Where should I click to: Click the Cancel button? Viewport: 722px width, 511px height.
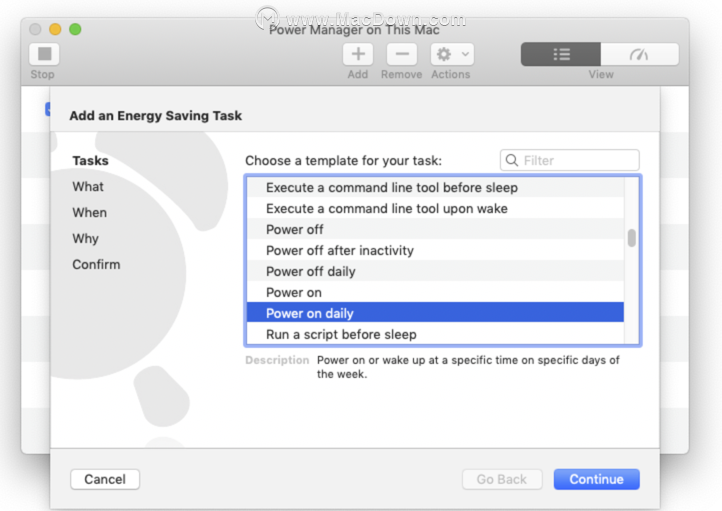coord(105,479)
